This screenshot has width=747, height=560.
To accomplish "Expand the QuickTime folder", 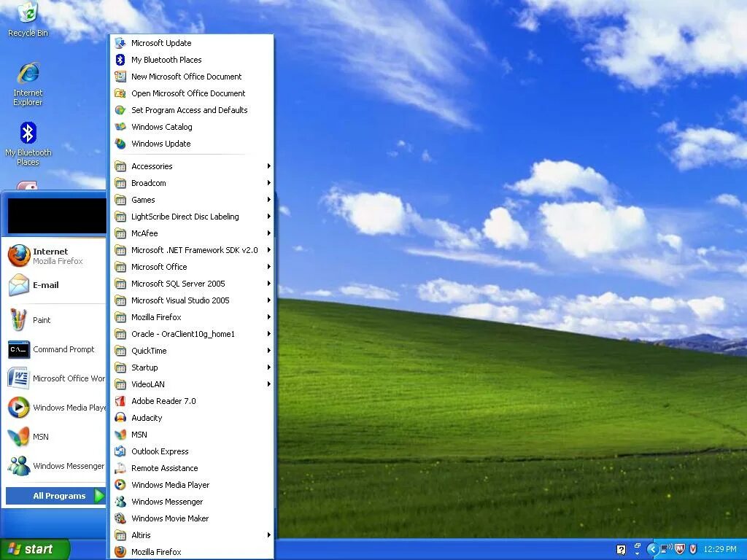I will pyautogui.click(x=192, y=351).
